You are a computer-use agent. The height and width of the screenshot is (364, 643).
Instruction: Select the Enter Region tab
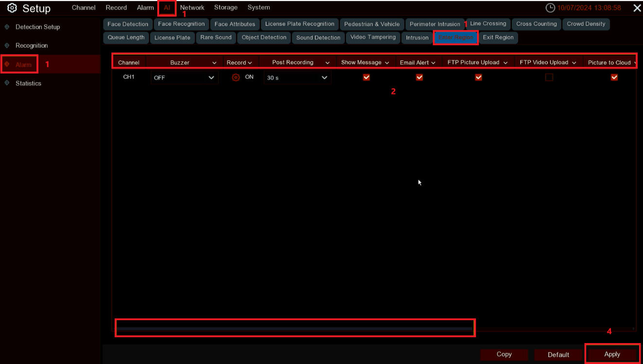(x=456, y=37)
